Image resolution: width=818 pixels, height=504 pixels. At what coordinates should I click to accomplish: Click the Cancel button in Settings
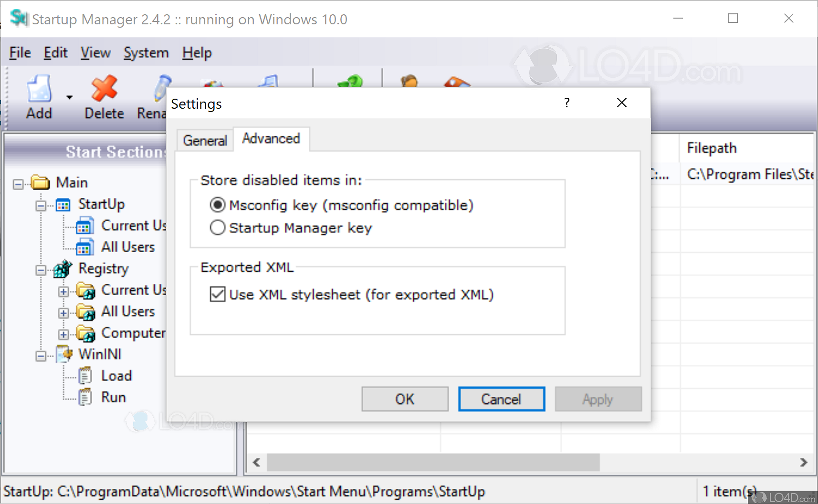501,399
